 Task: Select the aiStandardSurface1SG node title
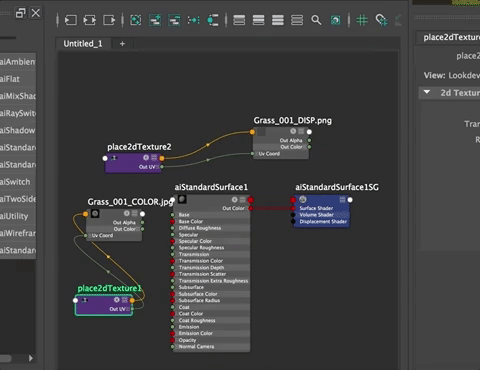click(x=337, y=187)
